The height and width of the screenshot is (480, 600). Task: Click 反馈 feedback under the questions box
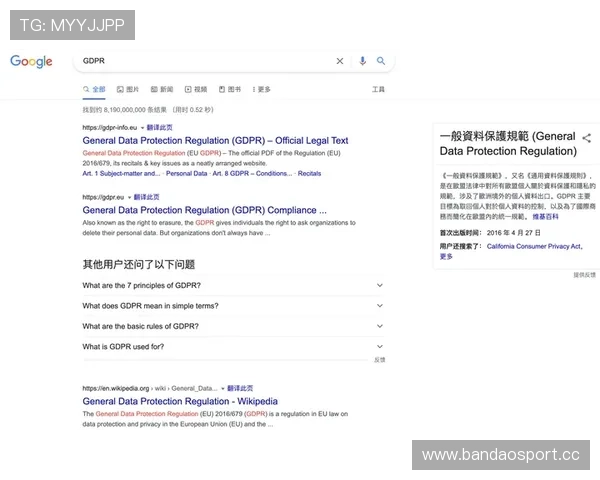[x=380, y=360]
